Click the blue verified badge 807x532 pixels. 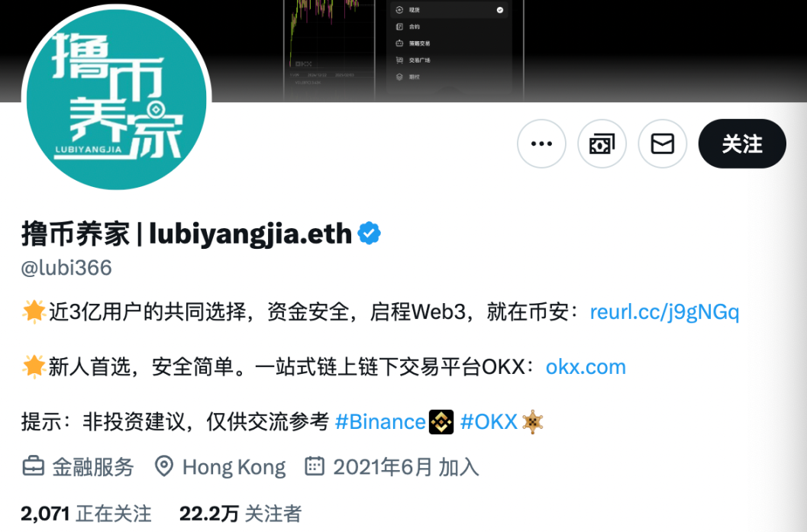tap(369, 234)
